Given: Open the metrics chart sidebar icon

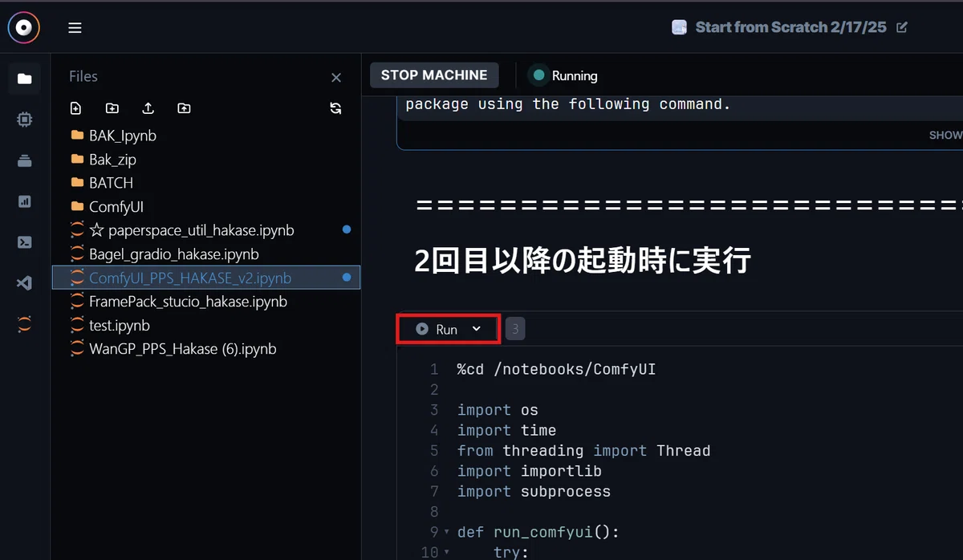Looking at the screenshot, I should tap(24, 201).
